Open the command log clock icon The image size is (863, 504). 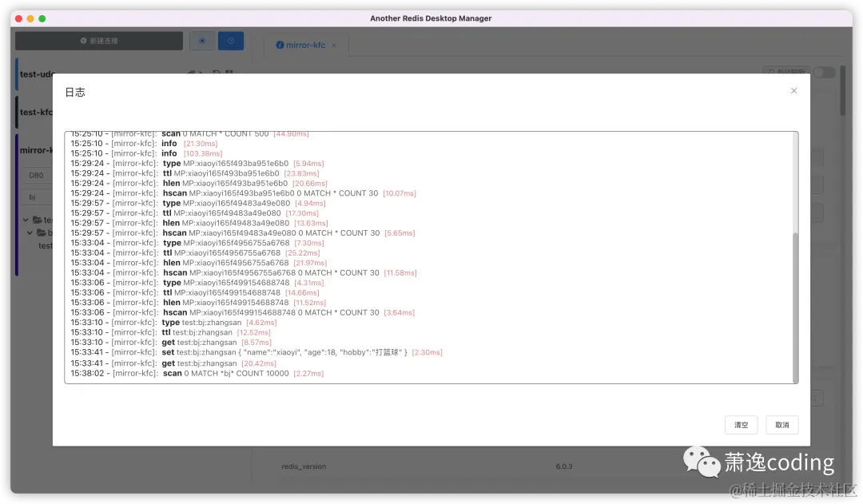231,41
